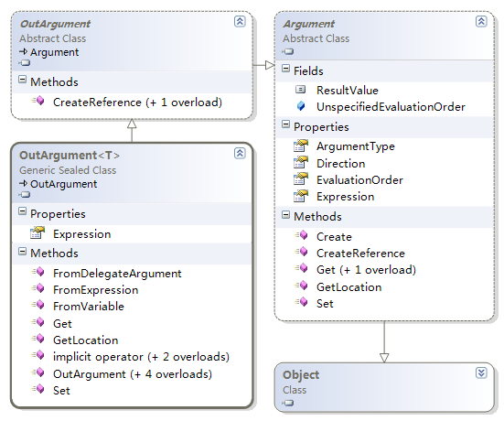Select the Direction property entry
Image resolution: width=504 pixels, height=421 pixels.
click(x=340, y=164)
